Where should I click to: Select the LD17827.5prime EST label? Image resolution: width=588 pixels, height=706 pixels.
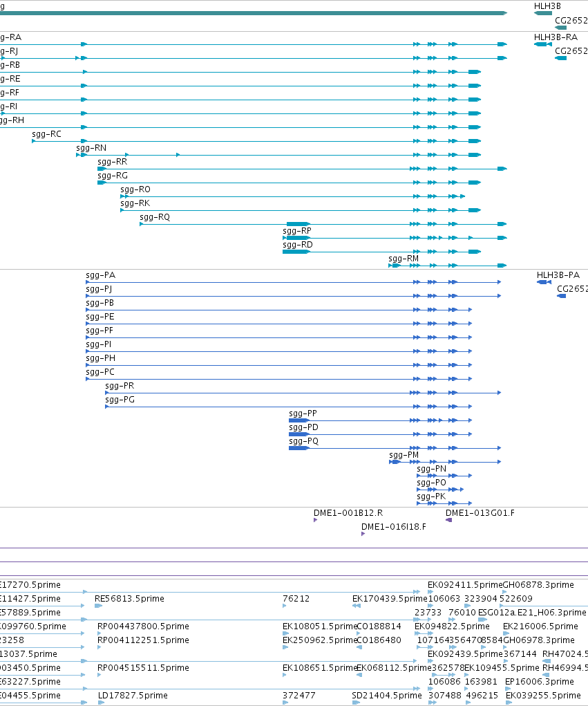[133, 696]
